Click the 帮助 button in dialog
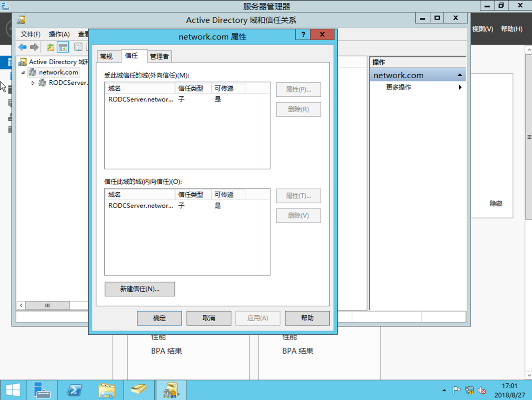Screen dimensions: 532x400 point(307,318)
